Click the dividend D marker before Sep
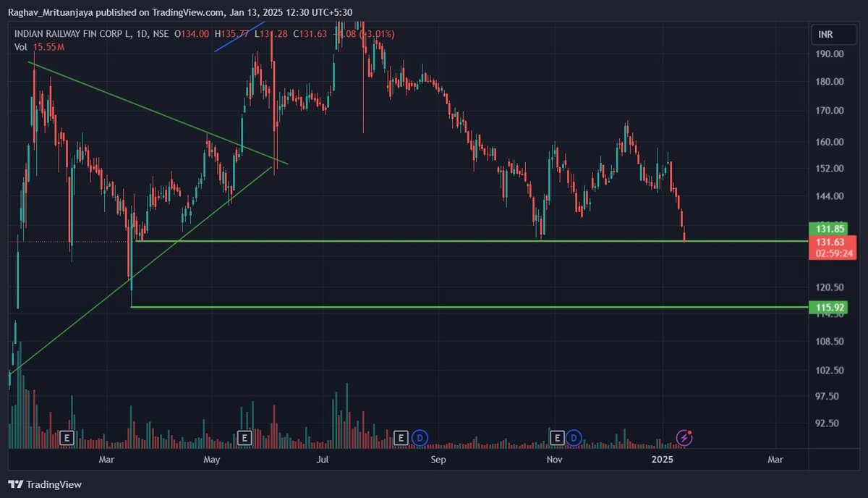 tap(420, 437)
